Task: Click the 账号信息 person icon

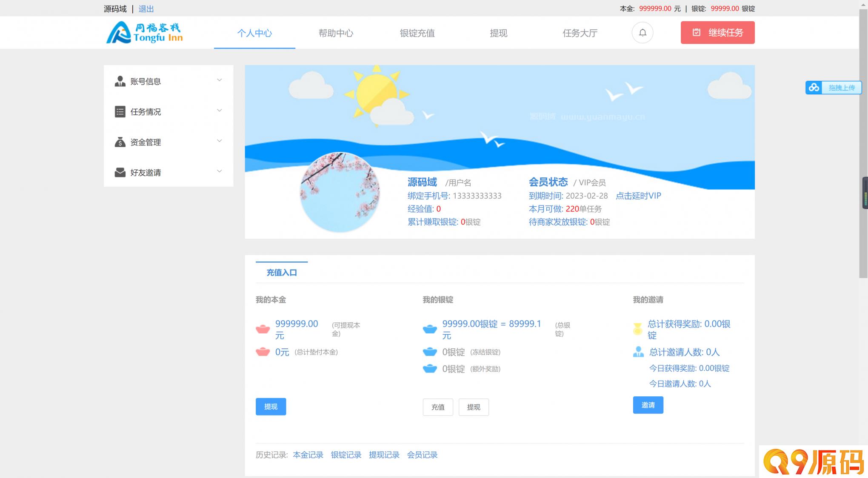Action: (x=120, y=81)
